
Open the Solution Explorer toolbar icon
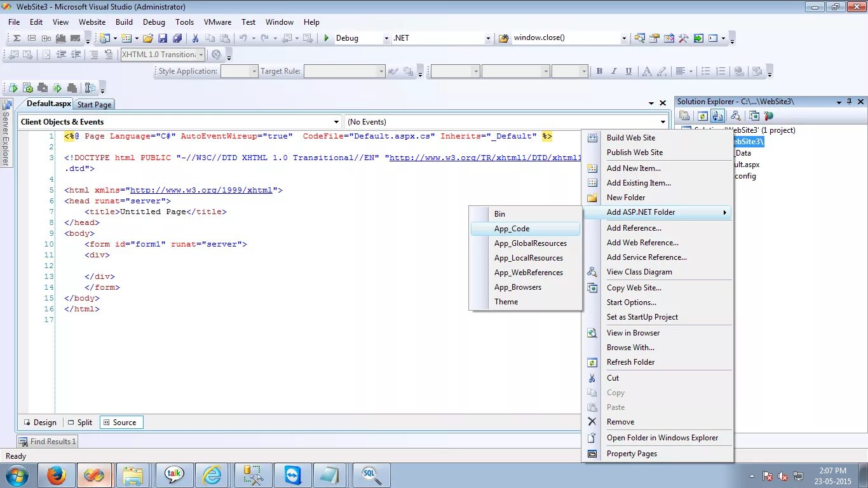[x=639, y=38]
